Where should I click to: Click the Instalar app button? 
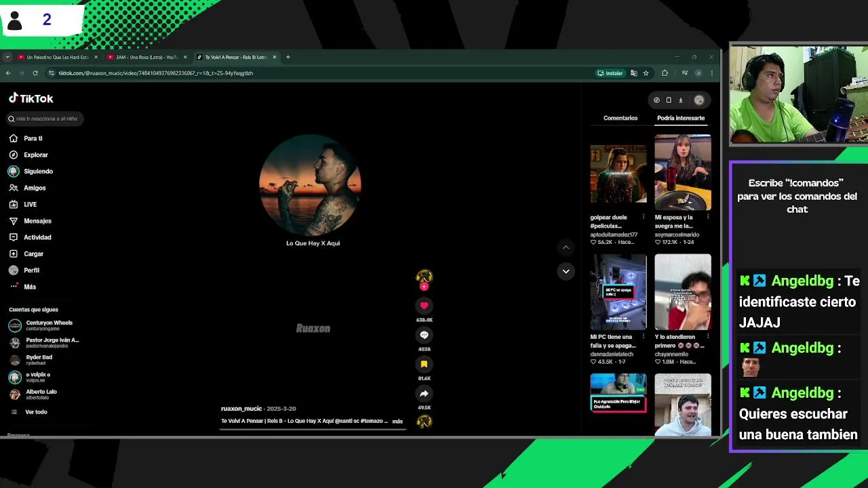pyautogui.click(x=610, y=73)
